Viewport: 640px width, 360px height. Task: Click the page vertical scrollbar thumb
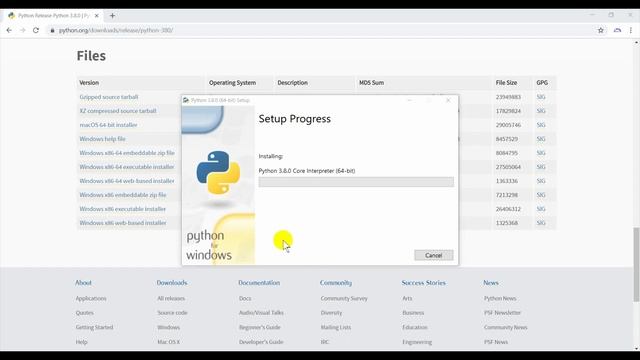[x=636, y=264]
